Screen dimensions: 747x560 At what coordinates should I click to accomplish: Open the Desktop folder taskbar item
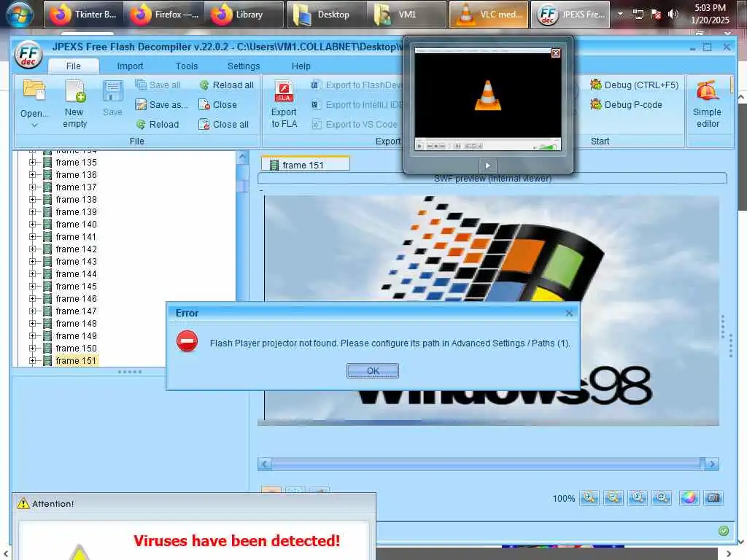click(x=326, y=15)
